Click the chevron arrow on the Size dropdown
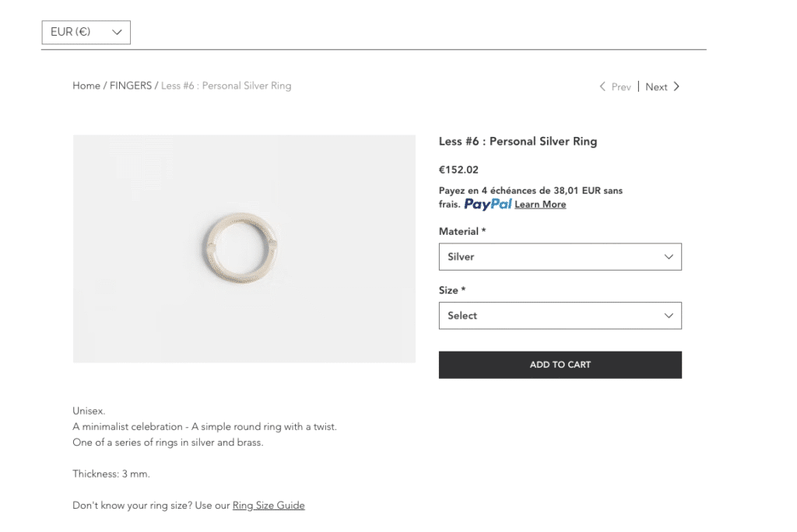 pyautogui.click(x=668, y=315)
